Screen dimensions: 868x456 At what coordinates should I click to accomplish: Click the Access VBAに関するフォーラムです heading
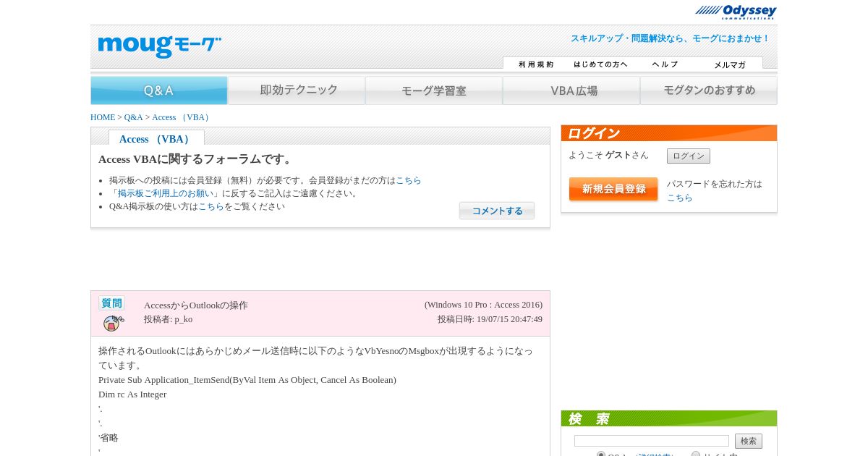(196, 159)
